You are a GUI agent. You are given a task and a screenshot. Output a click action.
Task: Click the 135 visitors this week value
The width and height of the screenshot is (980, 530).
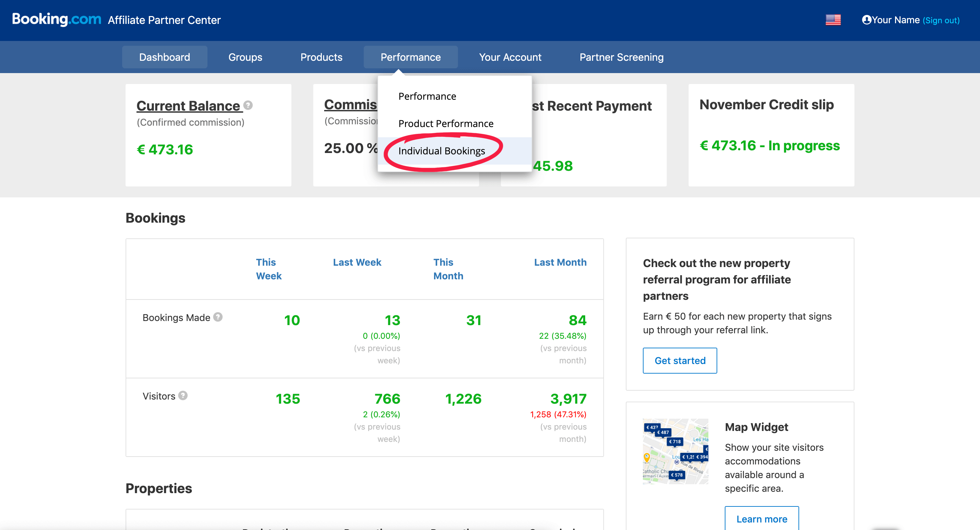[x=288, y=399]
